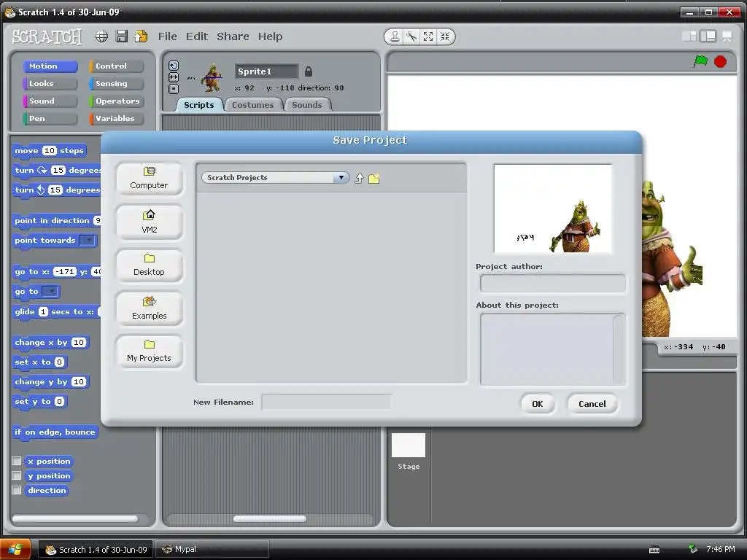Expand the Scratch Projects folder dropdown
The width and height of the screenshot is (747, 560).
click(341, 178)
